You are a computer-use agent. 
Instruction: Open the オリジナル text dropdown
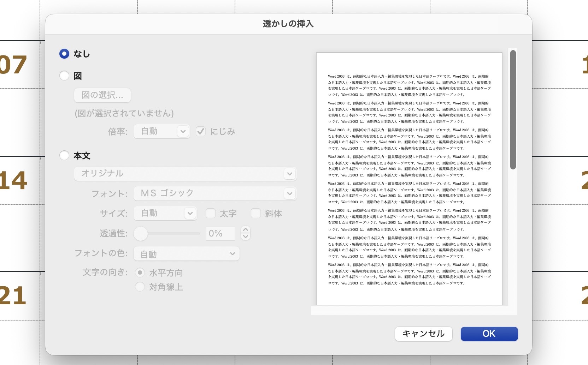[x=185, y=173]
